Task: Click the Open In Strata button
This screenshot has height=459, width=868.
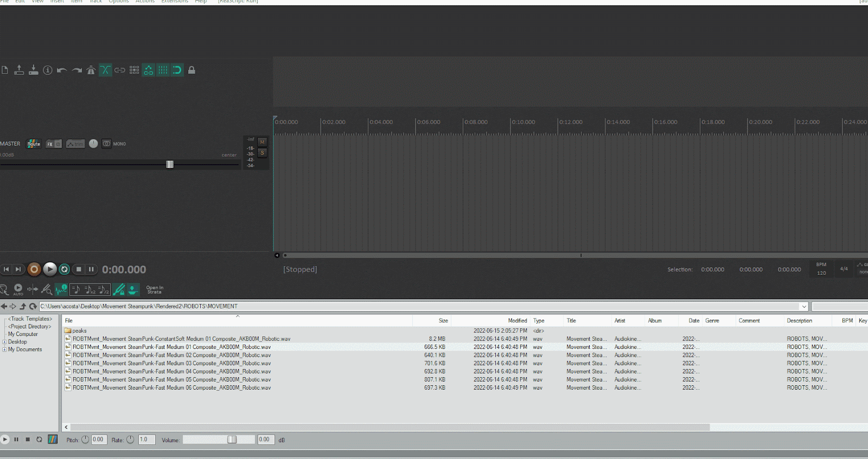Action: 155,290
